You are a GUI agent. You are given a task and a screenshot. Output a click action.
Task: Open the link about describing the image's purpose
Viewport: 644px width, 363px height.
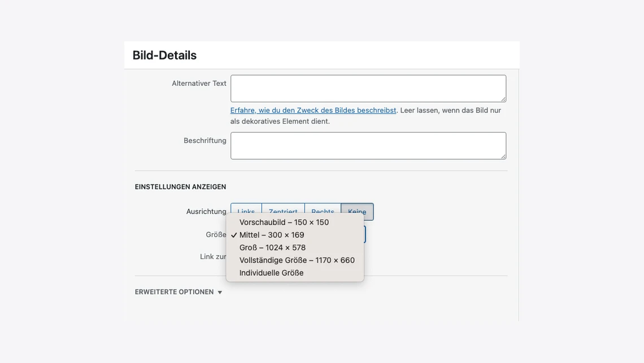313,110
